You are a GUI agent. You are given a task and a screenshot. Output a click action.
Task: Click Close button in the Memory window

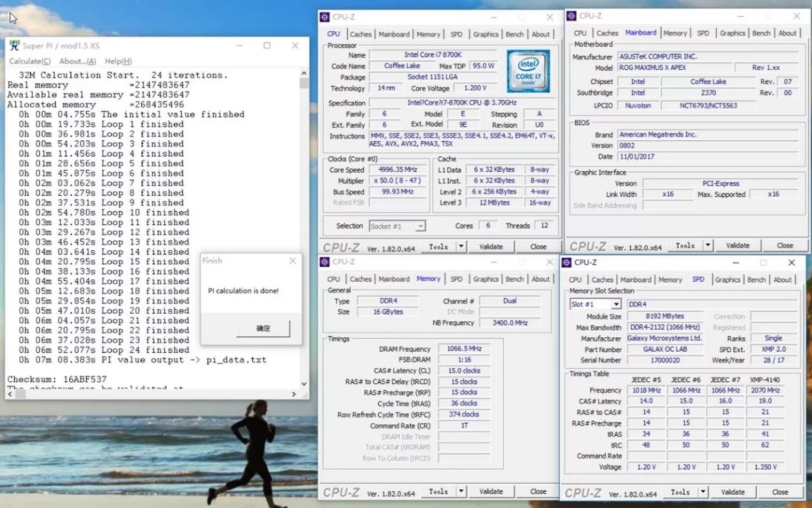pyautogui.click(x=538, y=491)
